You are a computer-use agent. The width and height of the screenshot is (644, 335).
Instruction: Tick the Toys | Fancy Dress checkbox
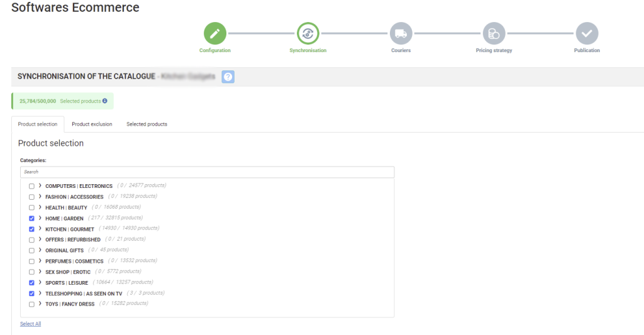(x=31, y=304)
